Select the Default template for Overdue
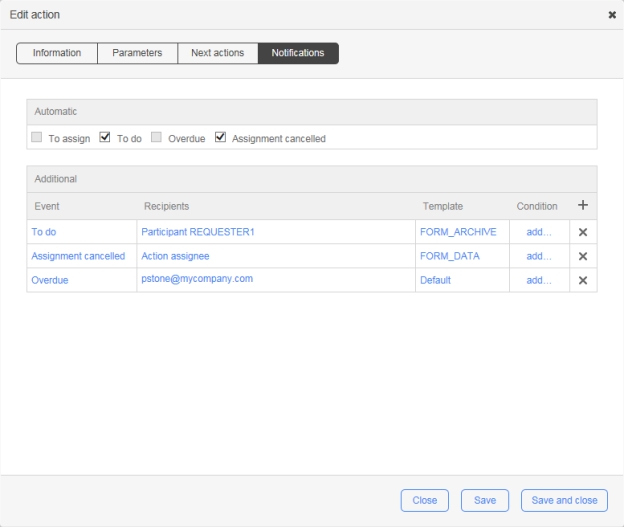624x527 pixels. 435,280
